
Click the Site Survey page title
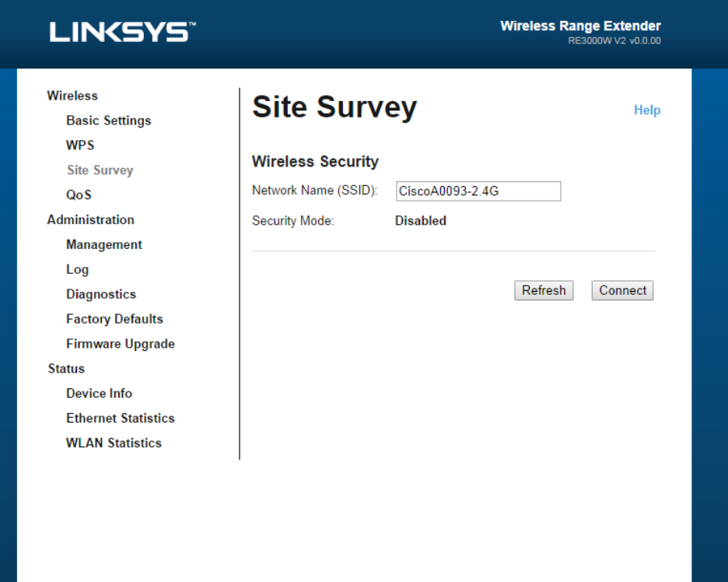click(334, 107)
